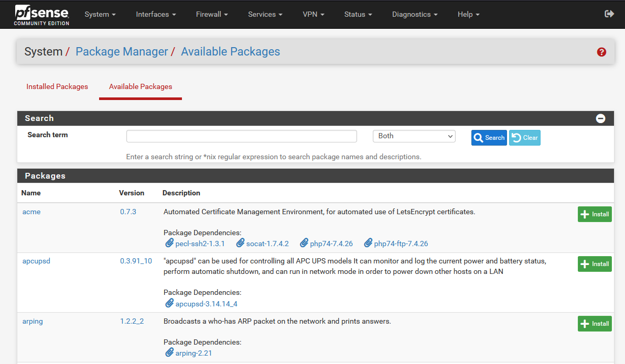Open the Interfaces dropdown menu
The image size is (625, 364).
(x=156, y=14)
